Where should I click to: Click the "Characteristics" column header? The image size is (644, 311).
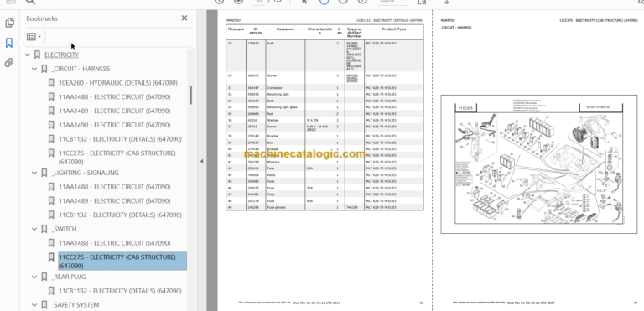319,31
